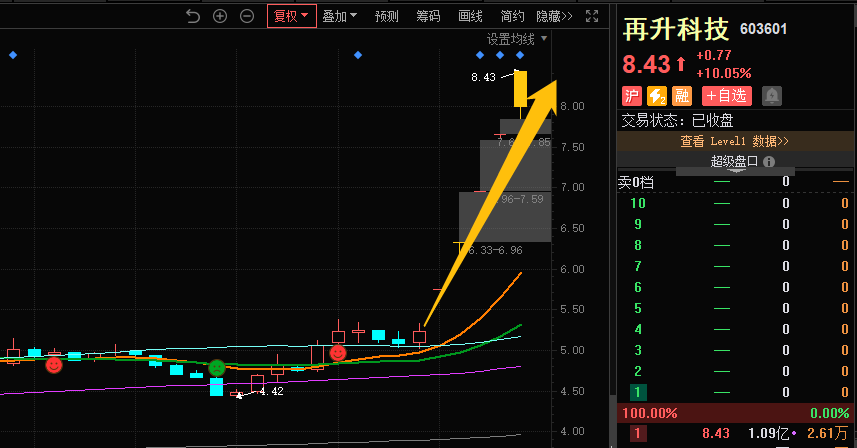Click the buy level 1 price 8.43
Viewport: 857px width, 448px height.
point(715,434)
